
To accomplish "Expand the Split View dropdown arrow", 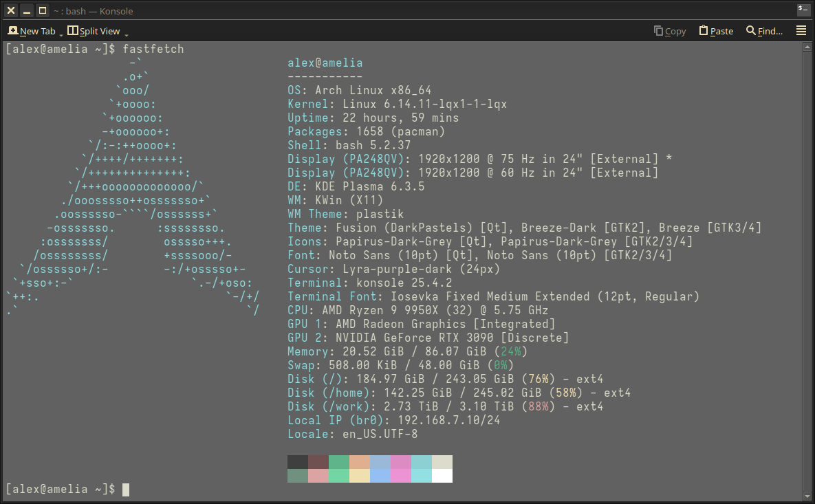I will pos(126,34).
